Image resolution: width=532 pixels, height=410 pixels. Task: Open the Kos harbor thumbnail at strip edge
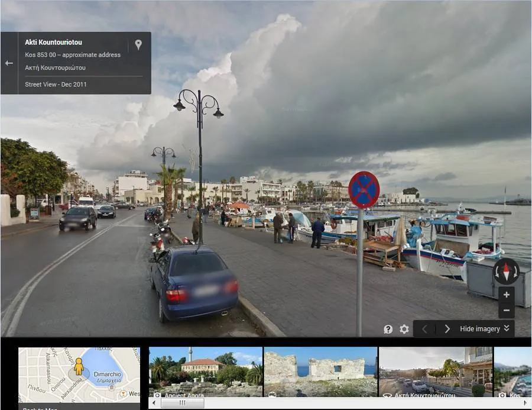coord(512,372)
